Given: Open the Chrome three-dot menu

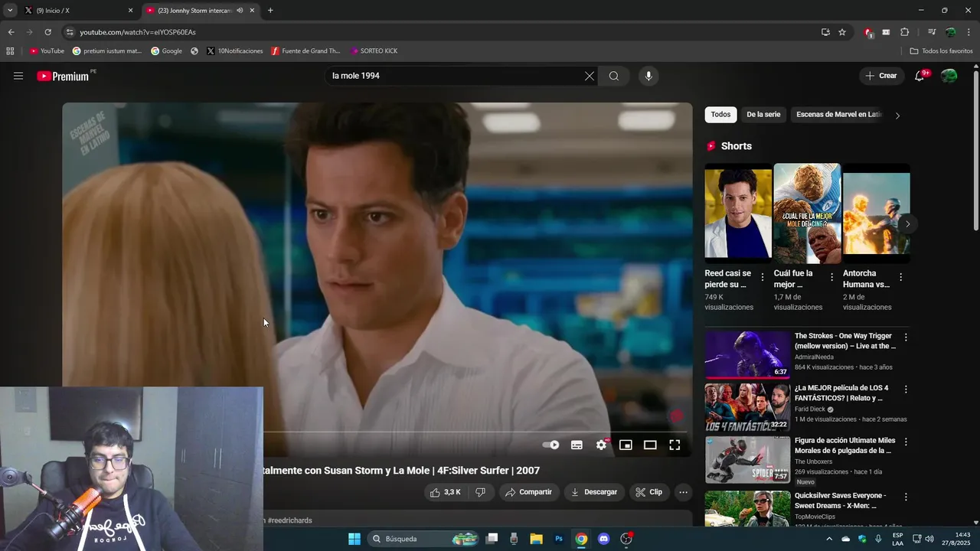Looking at the screenshot, I should [969, 32].
